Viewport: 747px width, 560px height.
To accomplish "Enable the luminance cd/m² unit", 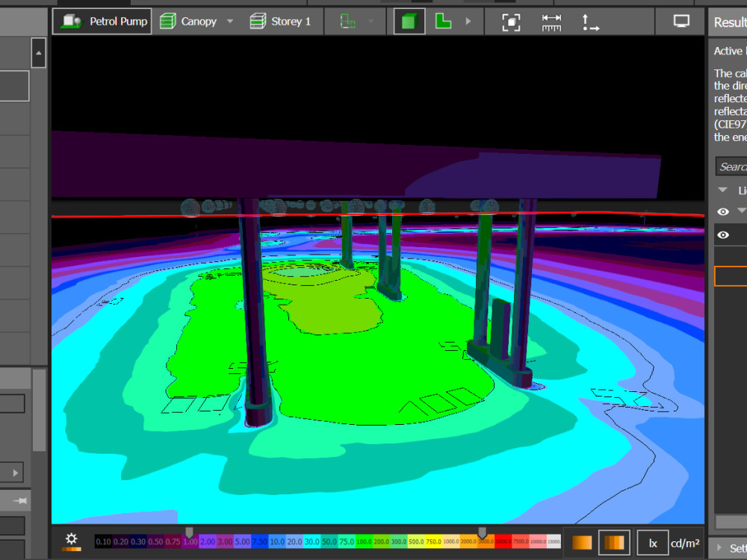I will (x=684, y=543).
